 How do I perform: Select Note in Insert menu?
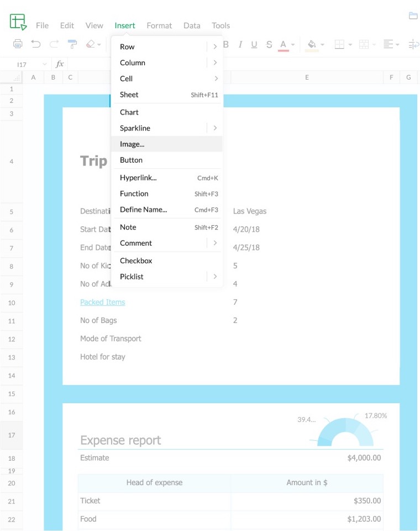pyautogui.click(x=167, y=227)
